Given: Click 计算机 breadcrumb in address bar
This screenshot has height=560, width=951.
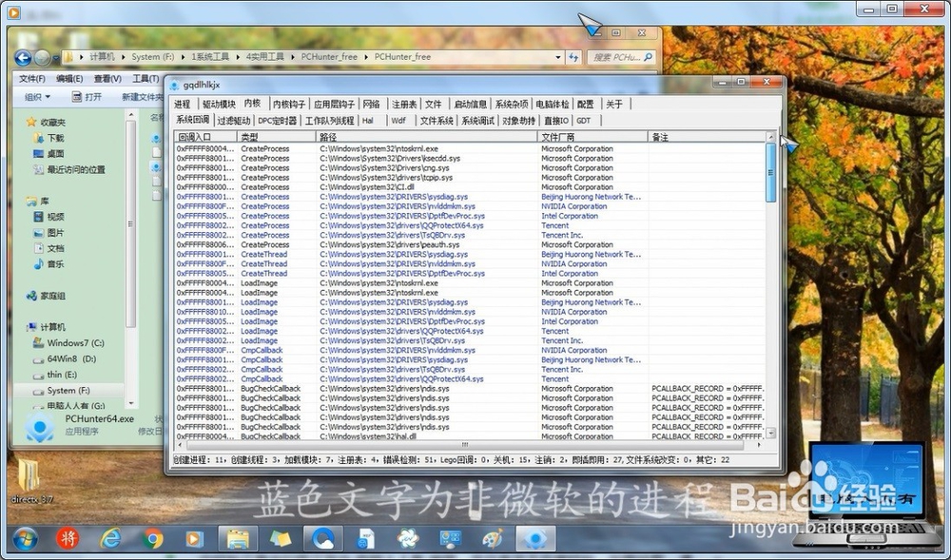Looking at the screenshot, I should pos(102,57).
